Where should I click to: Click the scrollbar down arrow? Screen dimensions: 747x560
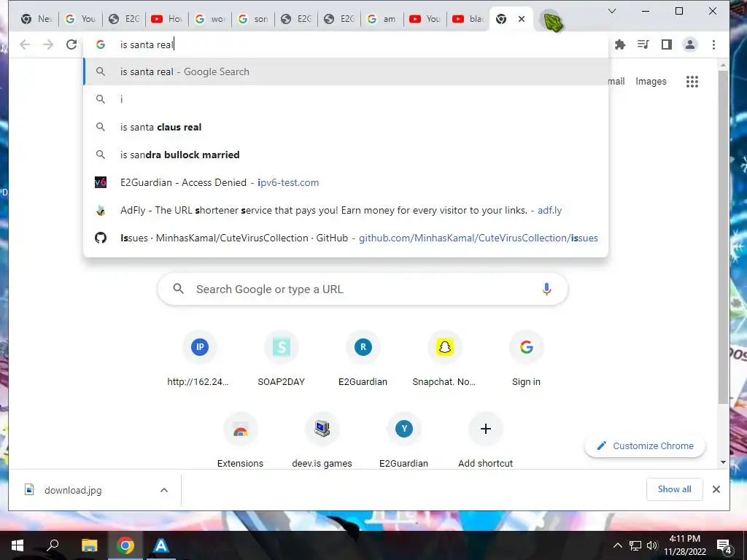(x=723, y=462)
